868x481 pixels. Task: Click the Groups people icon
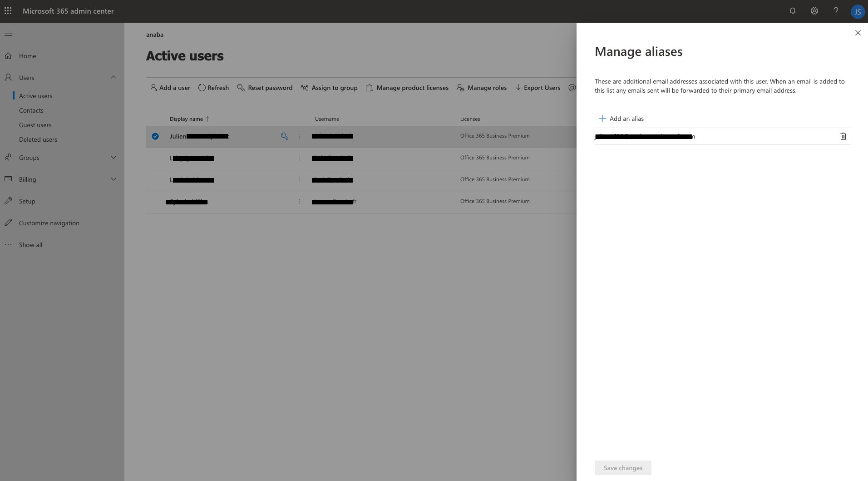pos(8,158)
